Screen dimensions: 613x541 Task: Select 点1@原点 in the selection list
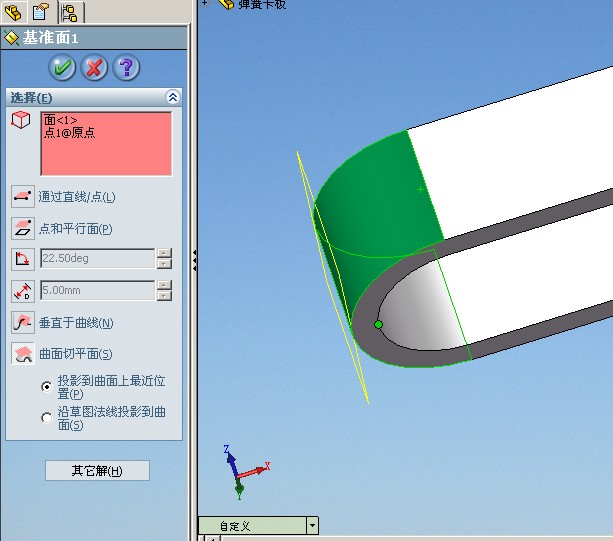(70, 133)
